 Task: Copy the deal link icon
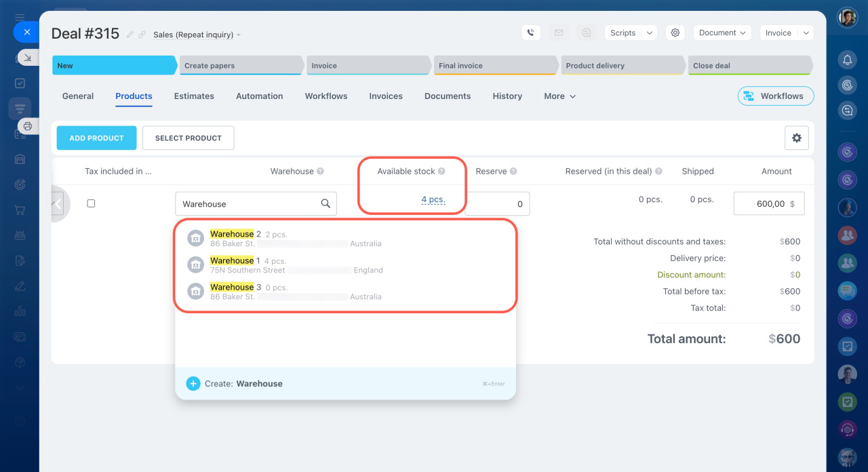pyautogui.click(x=142, y=34)
